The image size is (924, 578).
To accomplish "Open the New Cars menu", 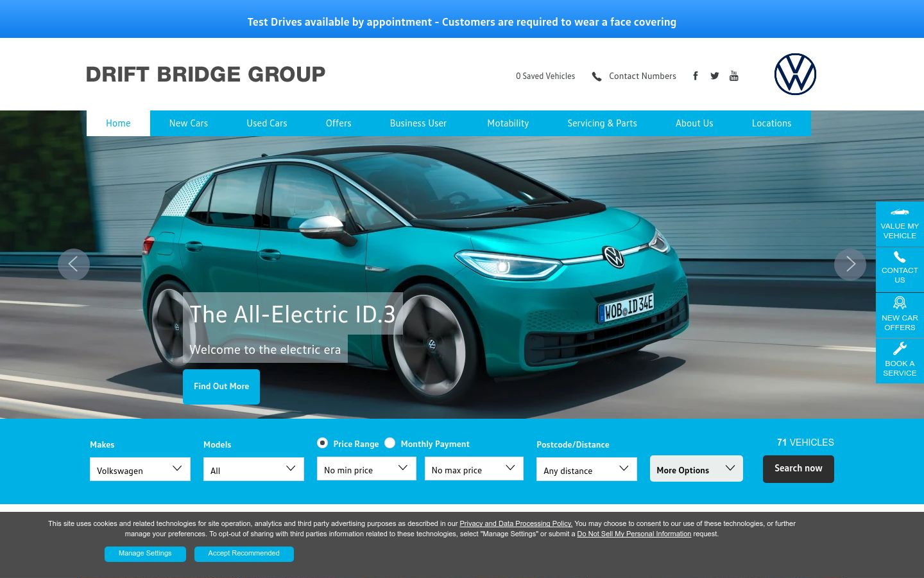I will pos(189,123).
